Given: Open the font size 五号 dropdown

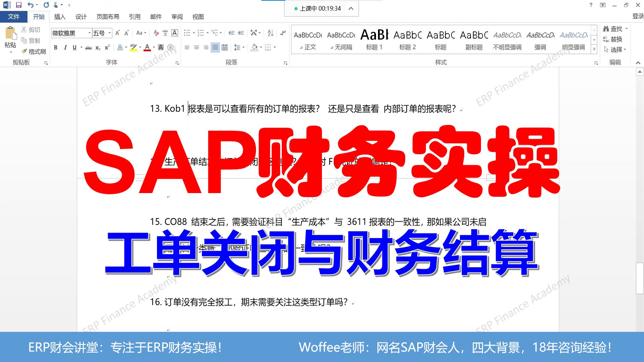Looking at the screenshot, I should pos(109,33).
